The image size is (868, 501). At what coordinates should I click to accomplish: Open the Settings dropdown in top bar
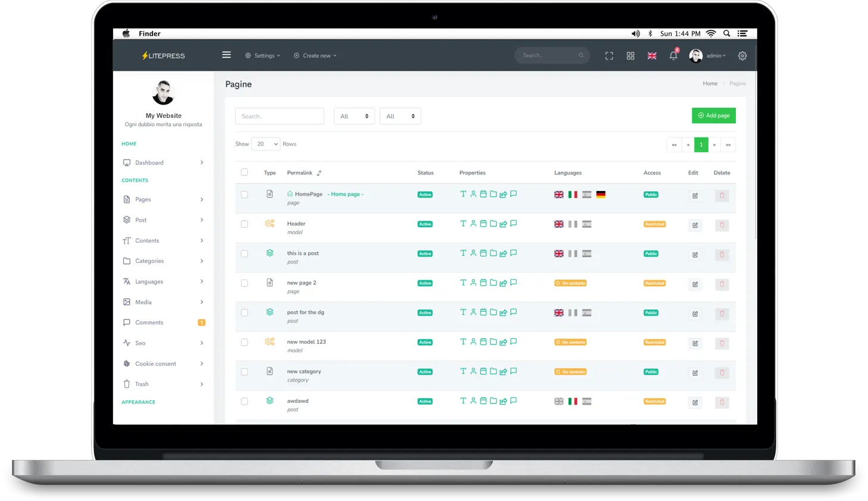click(263, 56)
